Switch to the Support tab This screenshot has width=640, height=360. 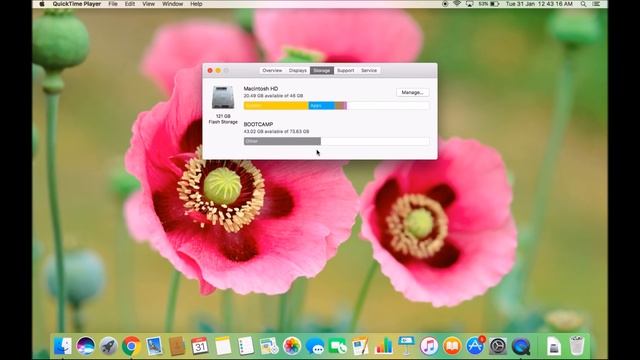(345, 71)
